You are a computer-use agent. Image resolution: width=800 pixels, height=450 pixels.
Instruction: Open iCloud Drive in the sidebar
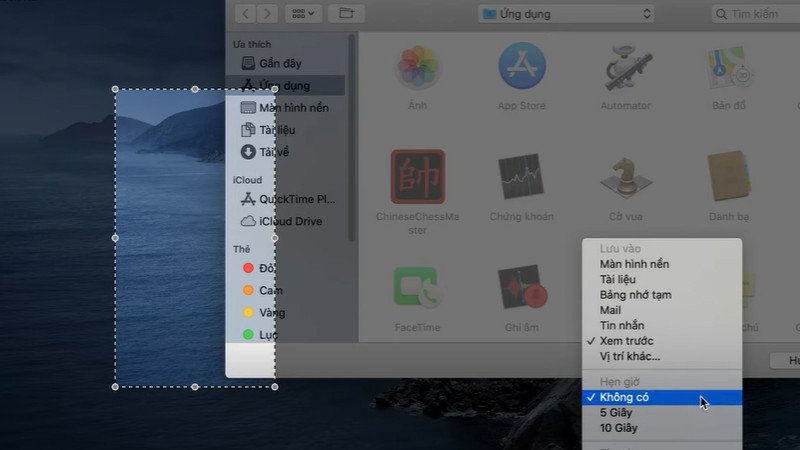coord(290,221)
